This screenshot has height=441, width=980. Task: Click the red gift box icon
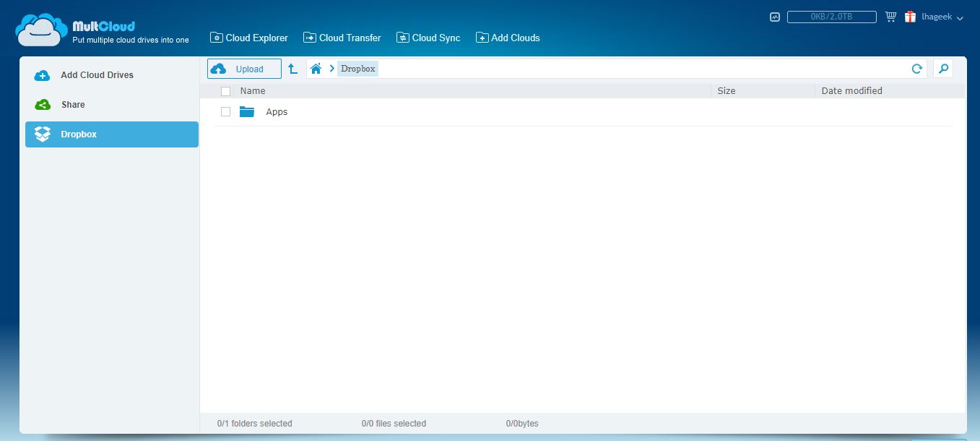coord(910,17)
